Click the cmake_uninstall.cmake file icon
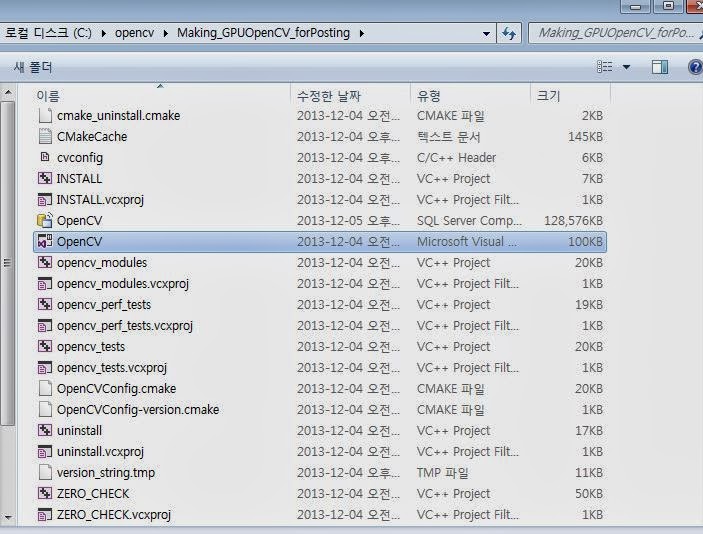Screen dimensions: 703x534 (45, 116)
